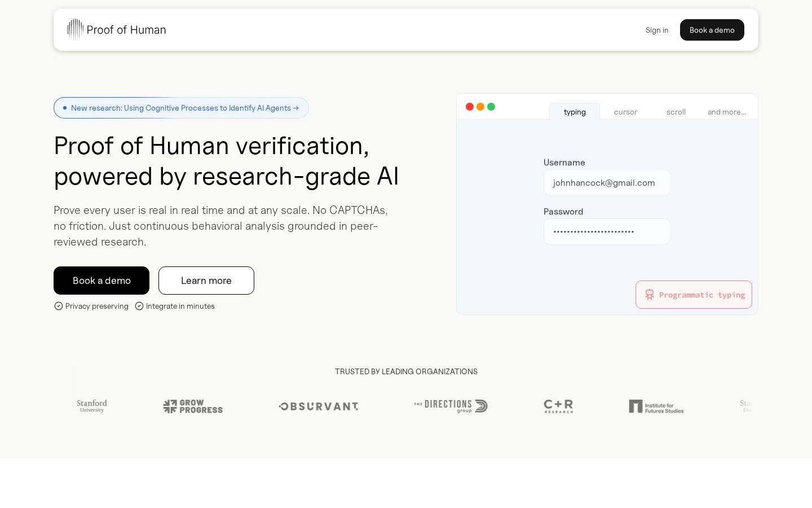This screenshot has height=508, width=812.
Task: Click The Directions Group logo
Action: tap(451, 406)
